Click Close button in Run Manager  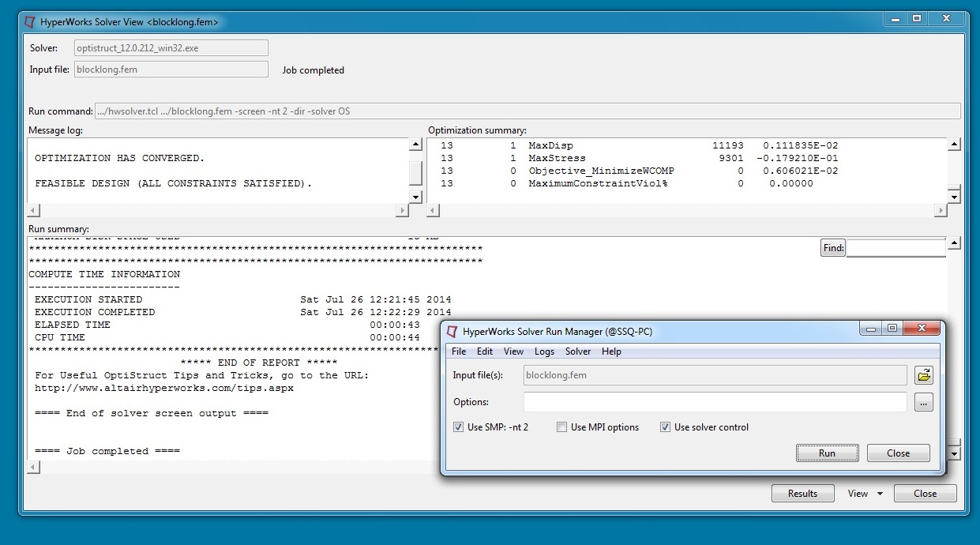(898, 453)
